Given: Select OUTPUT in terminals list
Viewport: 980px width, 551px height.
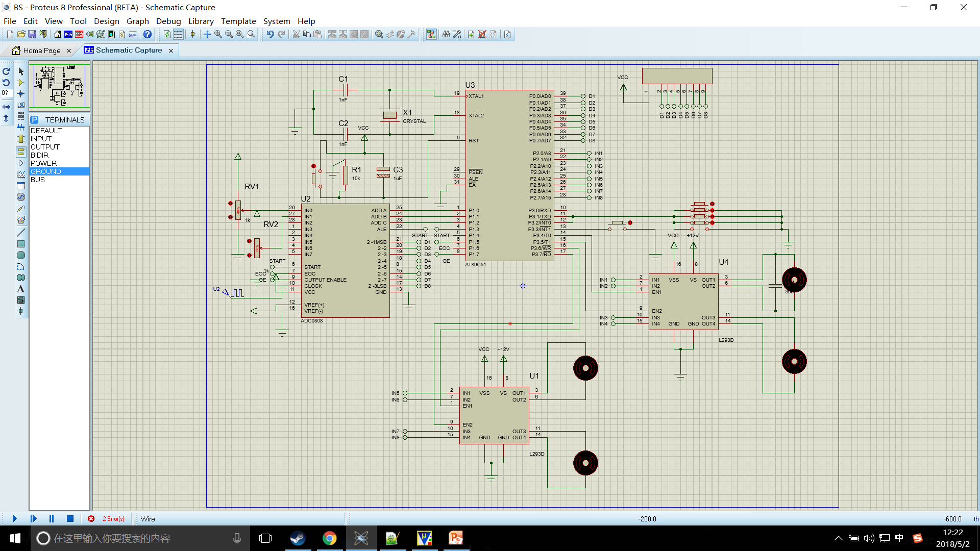Looking at the screenshot, I should coord(59,147).
